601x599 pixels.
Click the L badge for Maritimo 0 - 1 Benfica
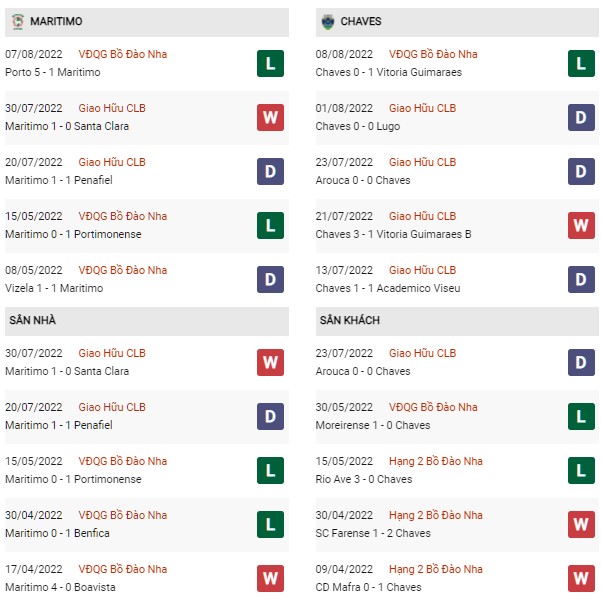tap(270, 524)
